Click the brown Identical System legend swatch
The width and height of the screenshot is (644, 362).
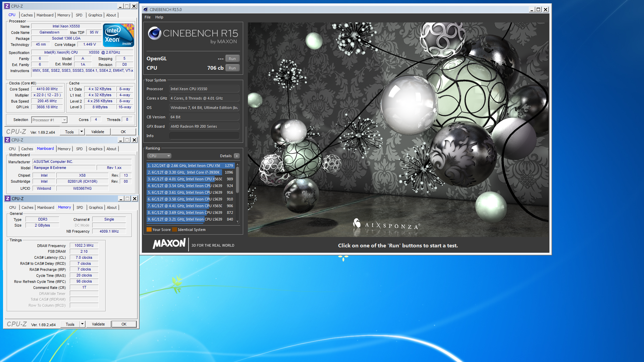(x=174, y=230)
